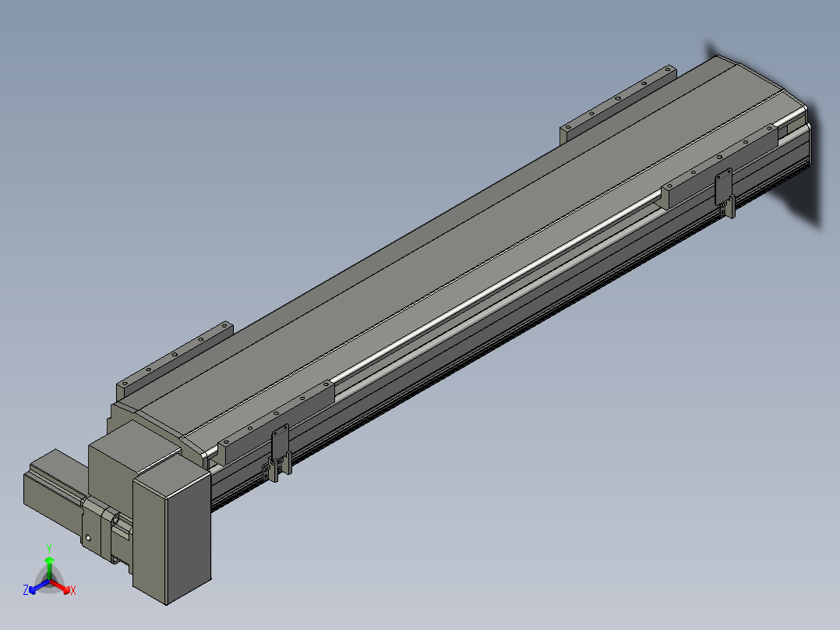Click the blue Z axis of the triad
This screenshot has height=630, width=840.
point(39,586)
